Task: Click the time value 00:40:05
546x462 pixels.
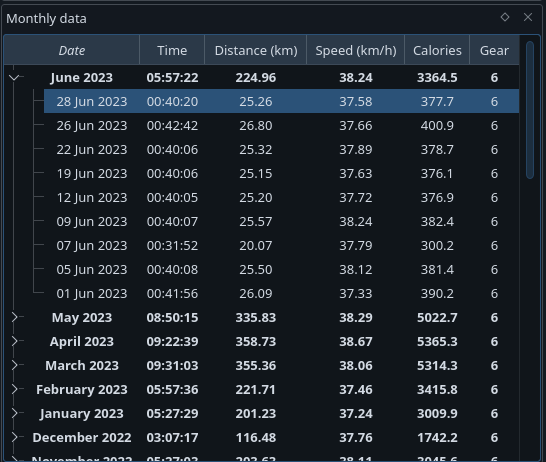Action: pyautogui.click(x=172, y=197)
